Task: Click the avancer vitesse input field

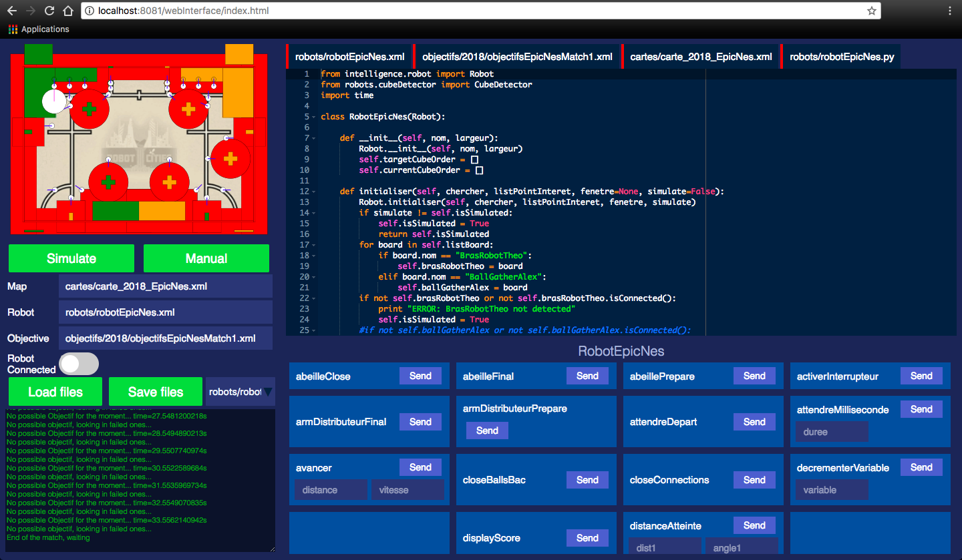Action: pyautogui.click(x=408, y=490)
